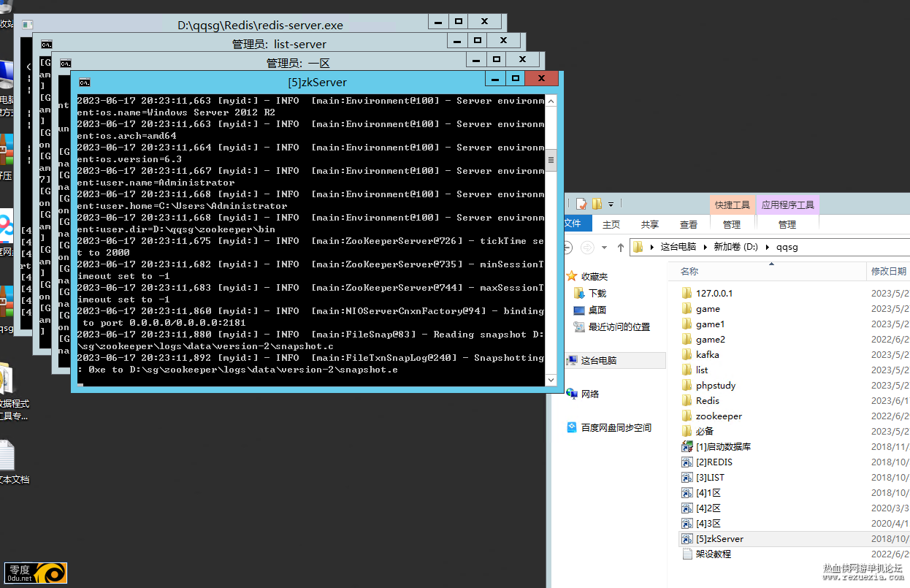910x588 pixels.
Task: Click the zkServer console vertical scrollbar thumb
Action: coord(551,159)
